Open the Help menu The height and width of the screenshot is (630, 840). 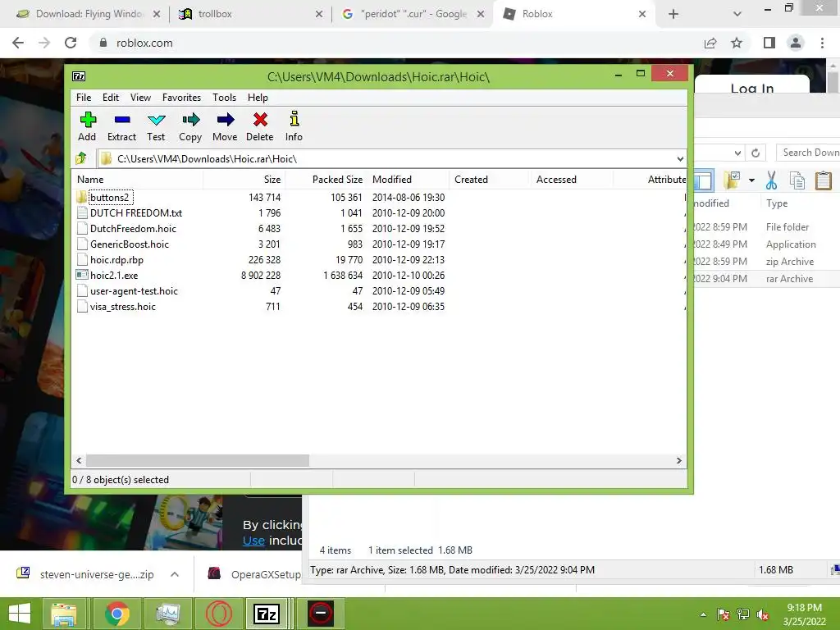[x=258, y=98]
